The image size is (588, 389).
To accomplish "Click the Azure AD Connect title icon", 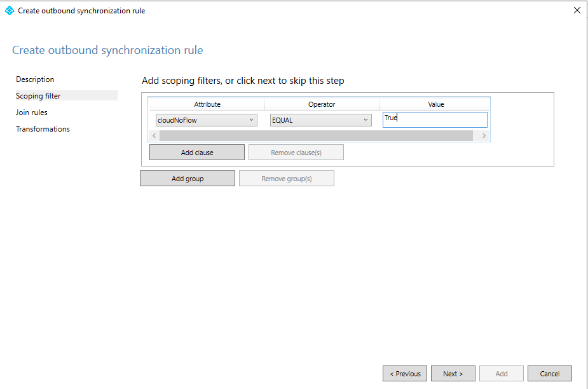I will click(x=9, y=11).
